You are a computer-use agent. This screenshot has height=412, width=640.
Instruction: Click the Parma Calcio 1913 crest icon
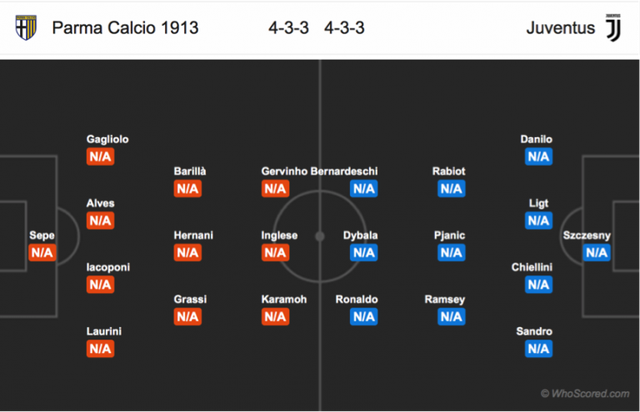[x=26, y=27]
